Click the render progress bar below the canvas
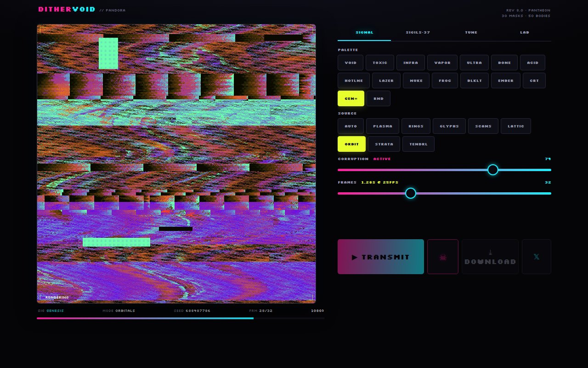 point(181,318)
